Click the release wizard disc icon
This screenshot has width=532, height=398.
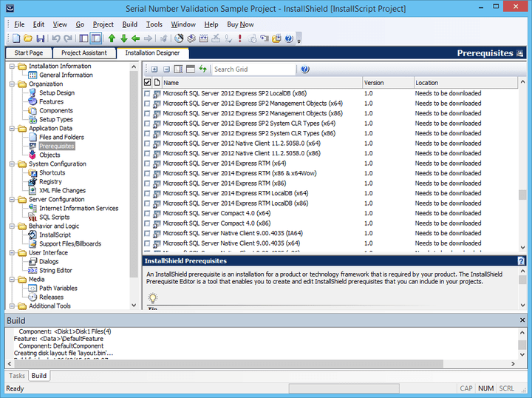[179, 38]
